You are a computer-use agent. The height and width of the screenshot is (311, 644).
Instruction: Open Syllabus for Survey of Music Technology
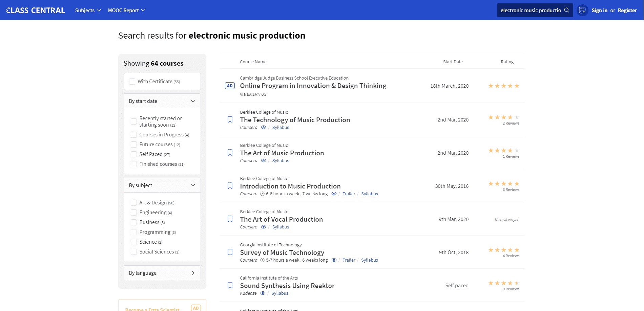(x=369, y=260)
